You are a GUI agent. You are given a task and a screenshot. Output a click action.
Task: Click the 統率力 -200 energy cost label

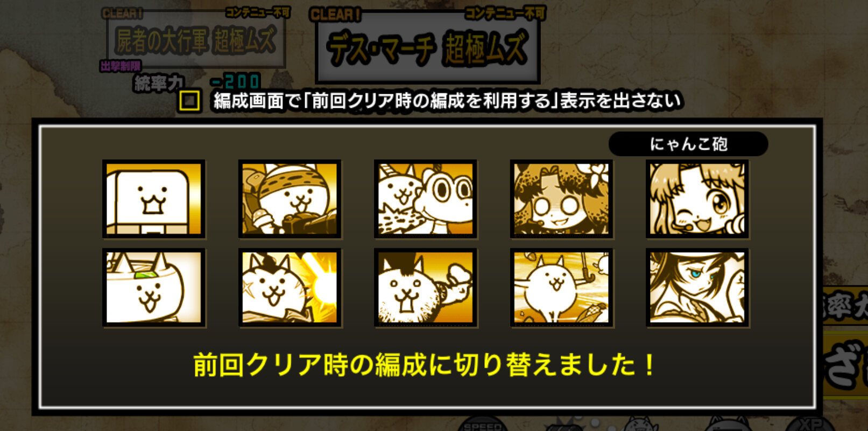coord(197,82)
